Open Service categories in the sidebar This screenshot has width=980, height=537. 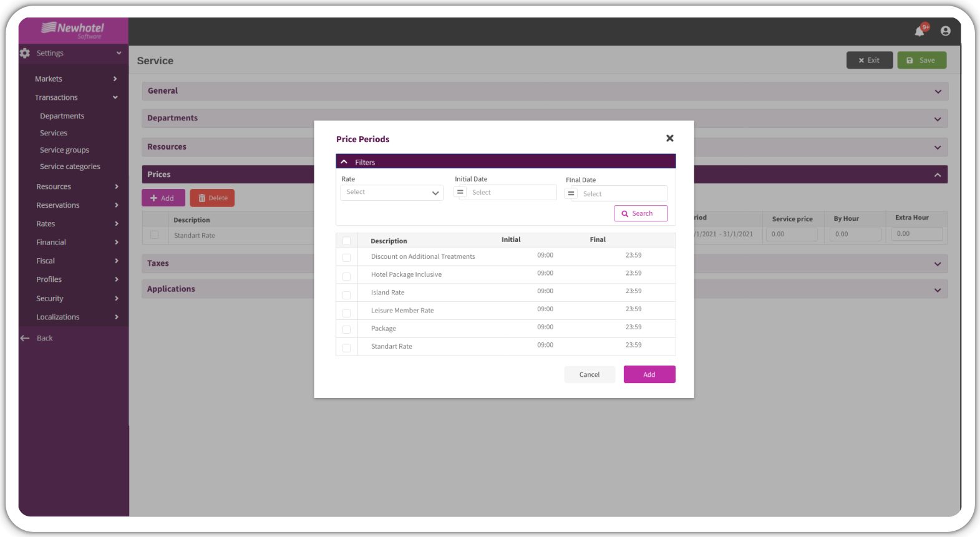tap(70, 167)
